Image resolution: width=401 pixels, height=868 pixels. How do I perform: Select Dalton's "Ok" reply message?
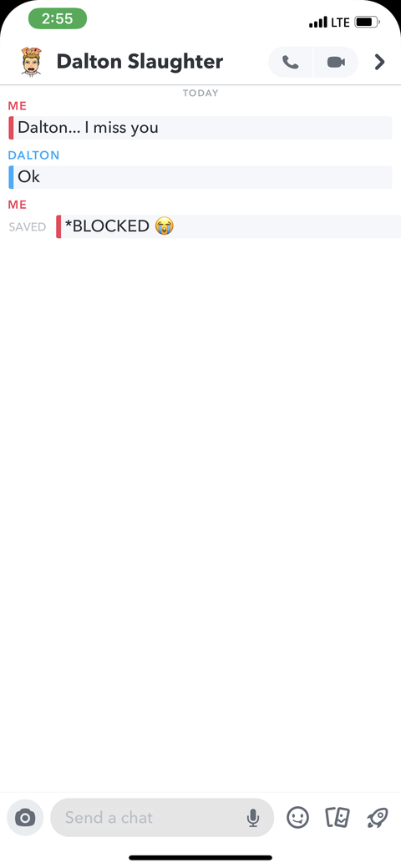(x=200, y=177)
